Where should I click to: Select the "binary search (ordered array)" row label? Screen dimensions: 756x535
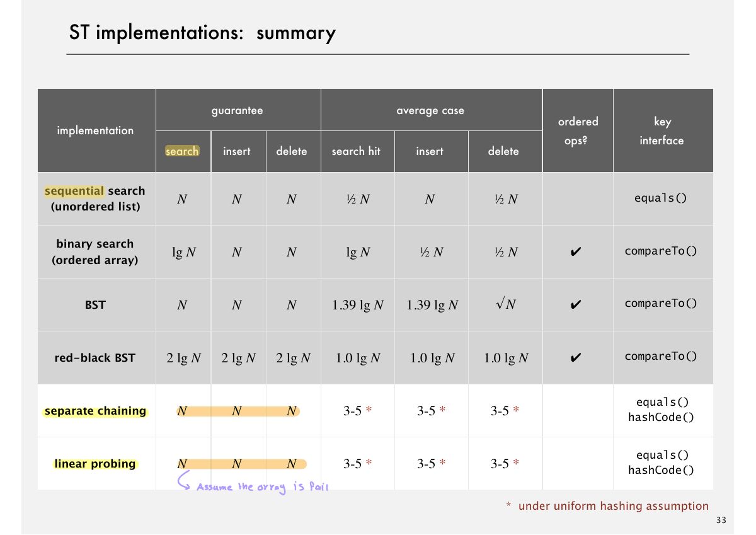pyautogui.click(x=95, y=251)
